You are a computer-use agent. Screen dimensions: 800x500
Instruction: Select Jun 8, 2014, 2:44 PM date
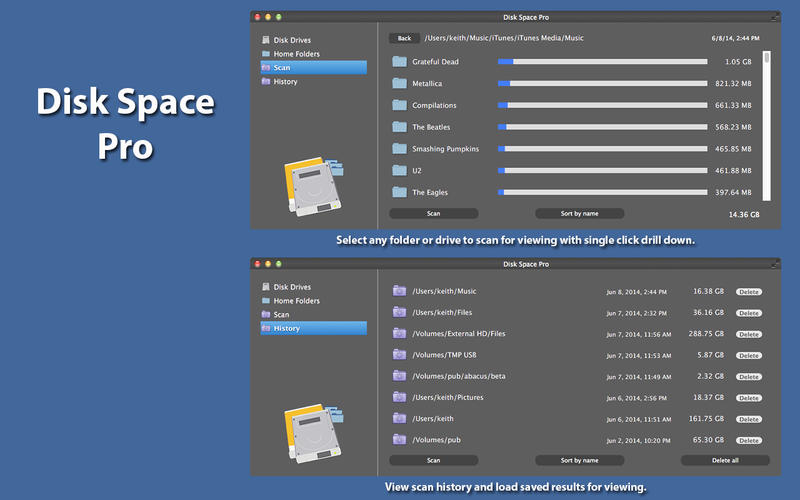tap(636, 292)
